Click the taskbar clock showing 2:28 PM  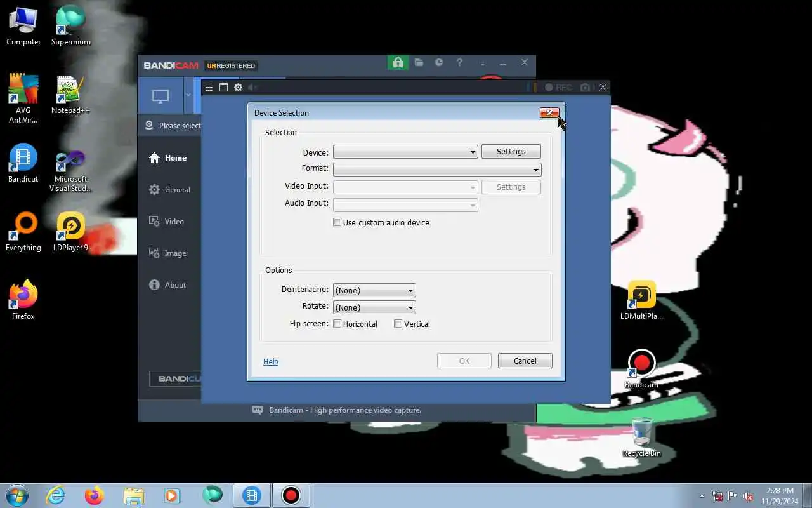pos(780,495)
